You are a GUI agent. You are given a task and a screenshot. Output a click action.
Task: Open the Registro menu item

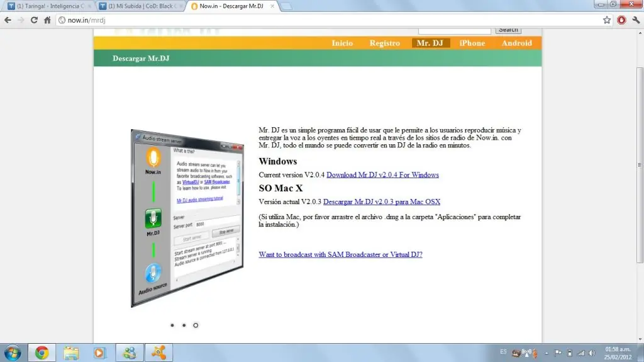click(x=384, y=43)
